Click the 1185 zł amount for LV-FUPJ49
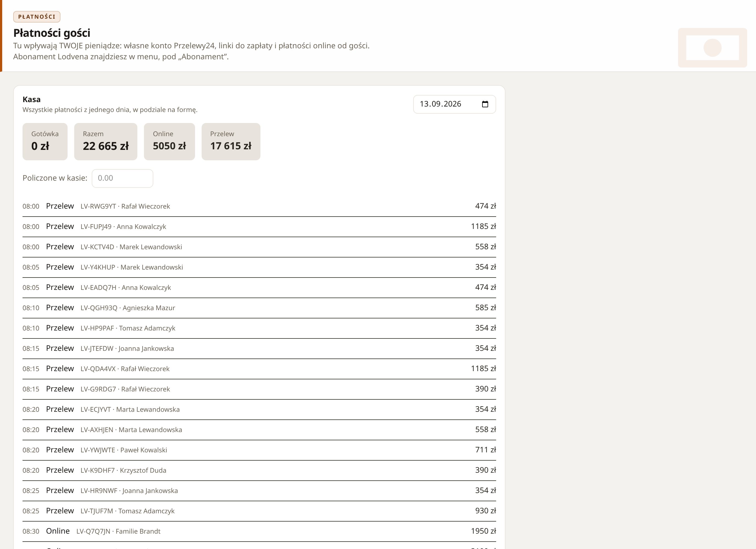Screen dimensions: 756x549 [483, 226]
